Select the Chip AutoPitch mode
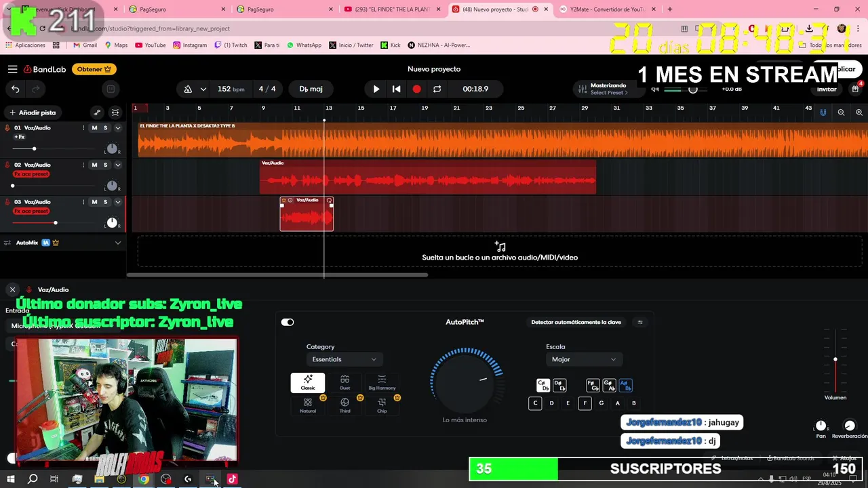The image size is (868, 488). coord(382,405)
